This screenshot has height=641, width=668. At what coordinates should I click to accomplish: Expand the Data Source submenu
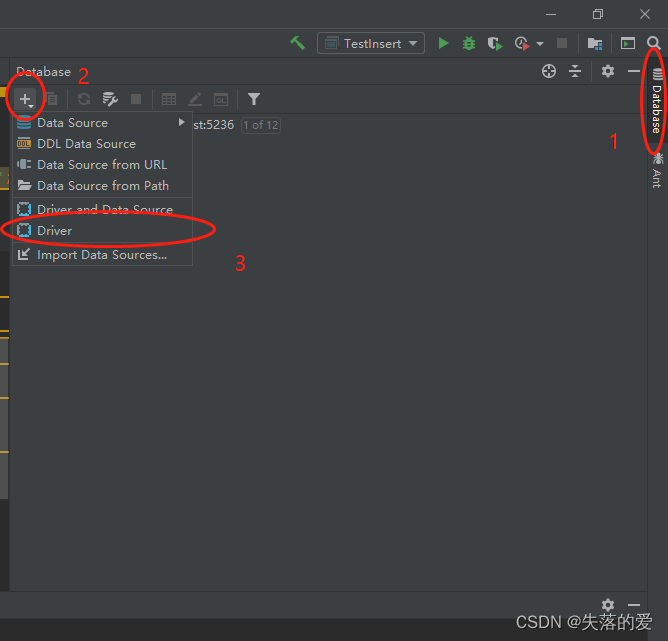pyautogui.click(x=102, y=123)
